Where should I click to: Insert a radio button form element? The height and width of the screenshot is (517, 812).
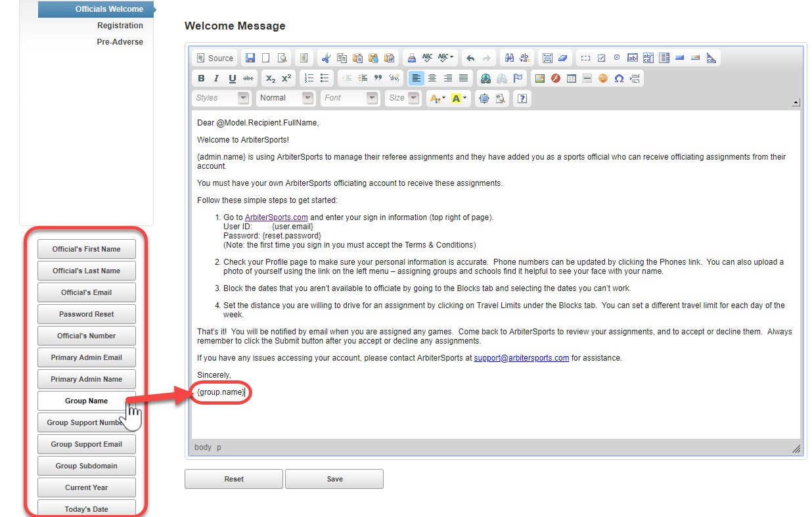(x=617, y=58)
